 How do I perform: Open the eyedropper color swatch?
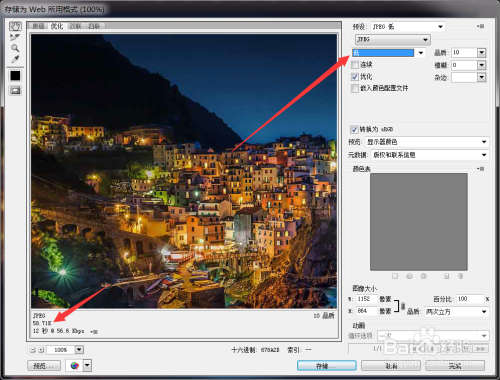[15, 76]
